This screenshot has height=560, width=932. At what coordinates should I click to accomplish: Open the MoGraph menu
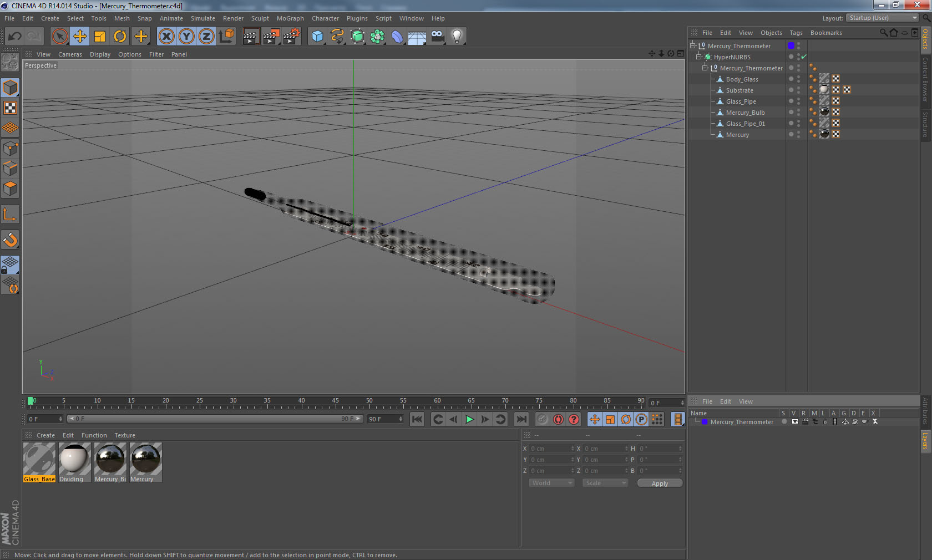290,18
